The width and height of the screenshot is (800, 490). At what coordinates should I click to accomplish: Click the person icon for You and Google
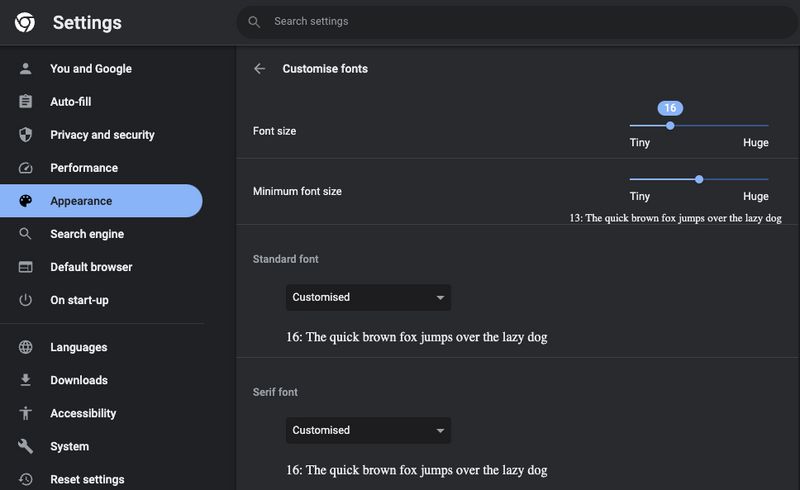click(x=26, y=68)
